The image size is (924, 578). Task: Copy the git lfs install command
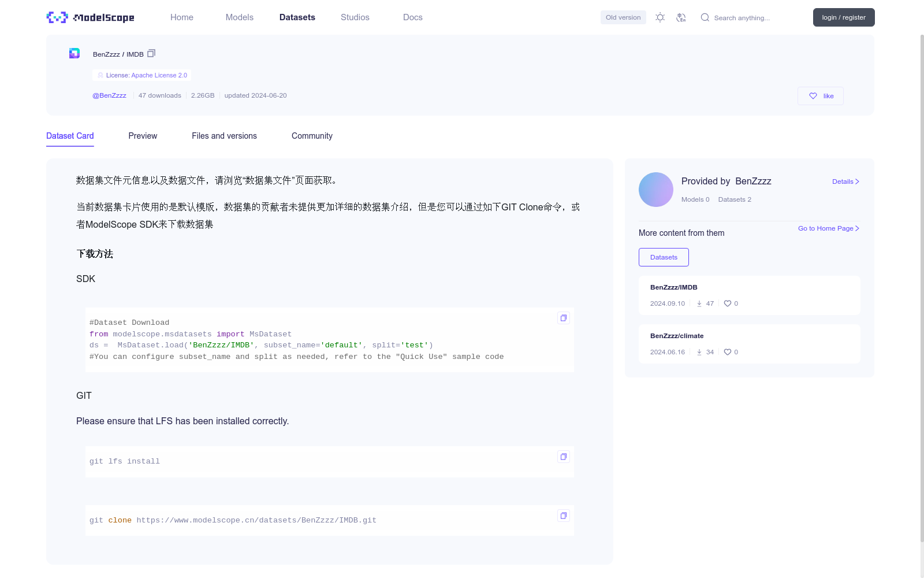pyautogui.click(x=564, y=457)
